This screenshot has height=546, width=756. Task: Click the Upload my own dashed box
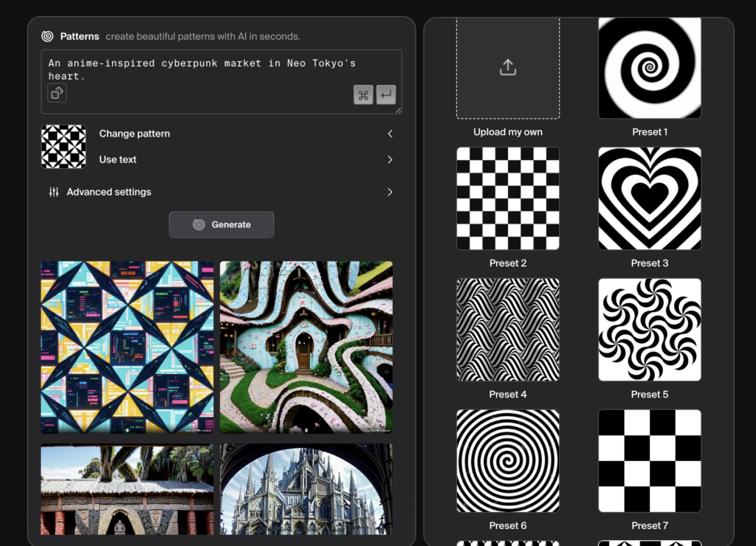pyautogui.click(x=508, y=68)
